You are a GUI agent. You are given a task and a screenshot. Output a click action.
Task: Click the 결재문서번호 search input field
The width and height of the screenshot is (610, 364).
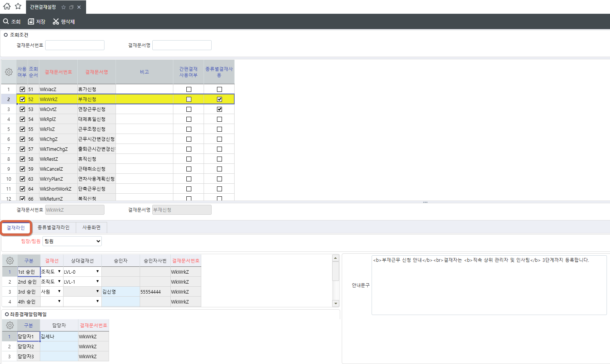[x=75, y=45]
